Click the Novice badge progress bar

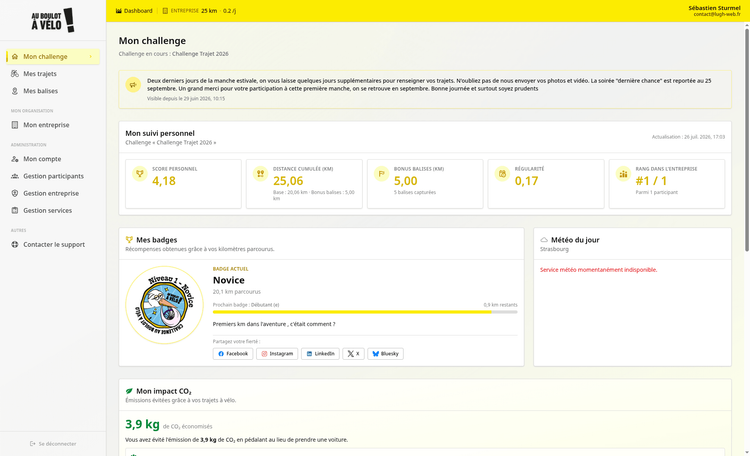(x=365, y=312)
